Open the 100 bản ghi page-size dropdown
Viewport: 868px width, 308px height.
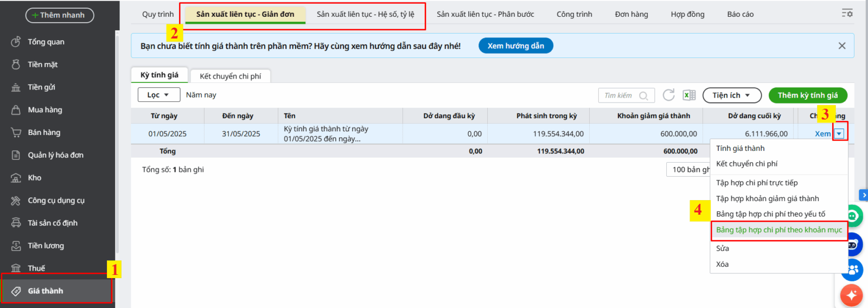pos(689,170)
